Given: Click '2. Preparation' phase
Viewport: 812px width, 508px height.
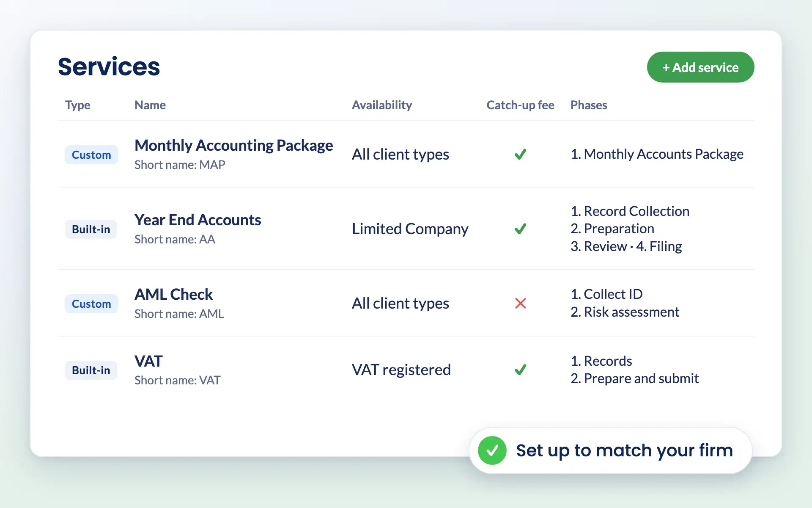Looking at the screenshot, I should (x=612, y=229).
